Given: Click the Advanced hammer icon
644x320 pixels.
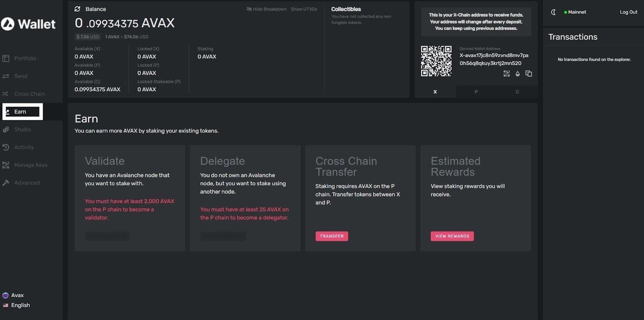Looking at the screenshot, I should [6, 183].
